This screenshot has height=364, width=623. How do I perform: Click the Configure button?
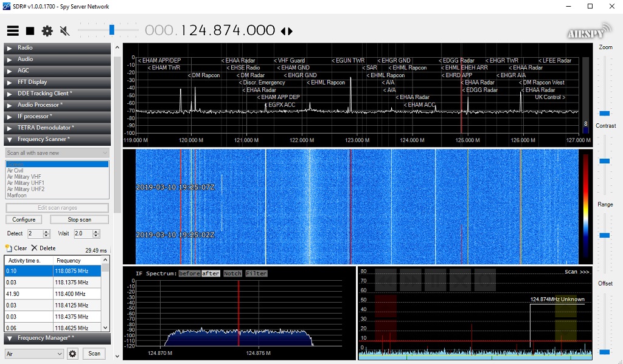coord(24,219)
